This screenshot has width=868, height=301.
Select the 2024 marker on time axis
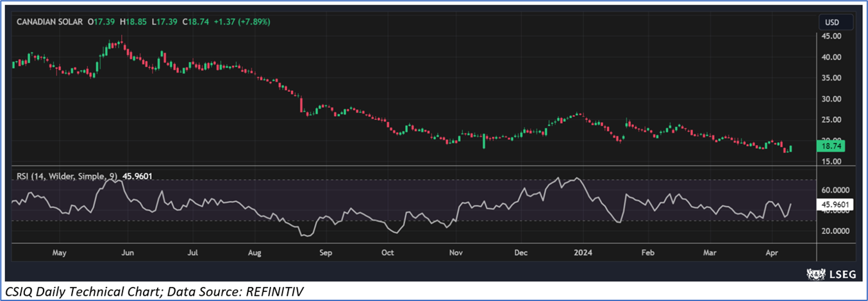coord(583,253)
